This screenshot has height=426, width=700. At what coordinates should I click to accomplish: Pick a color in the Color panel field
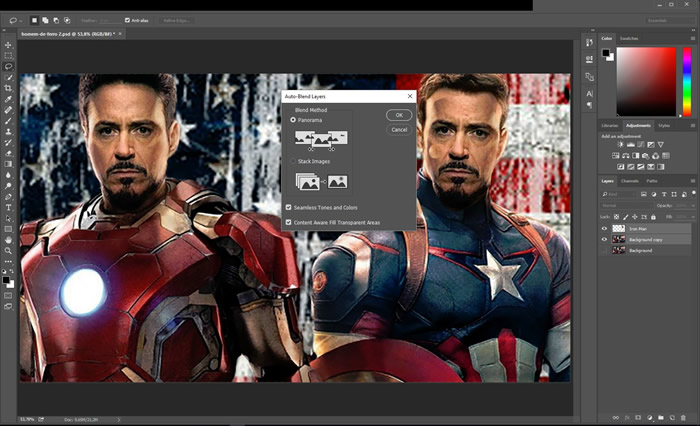[x=646, y=81]
